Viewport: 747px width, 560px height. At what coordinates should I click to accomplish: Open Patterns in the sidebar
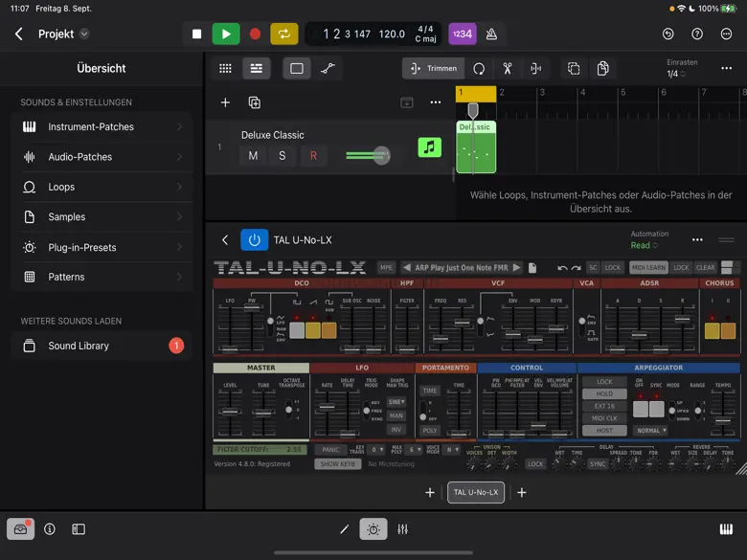pos(102,277)
